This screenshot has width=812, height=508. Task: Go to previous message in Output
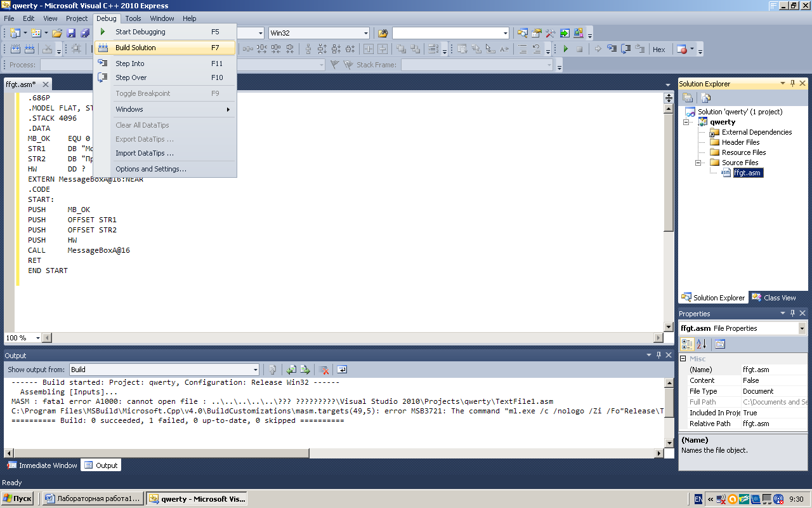tap(291, 370)
